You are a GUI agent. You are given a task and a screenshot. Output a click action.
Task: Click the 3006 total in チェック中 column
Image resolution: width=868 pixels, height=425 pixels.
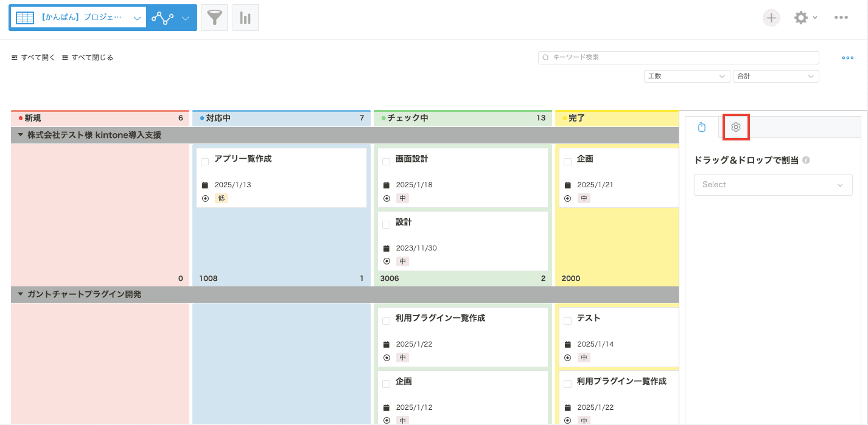tap(390, 278)
